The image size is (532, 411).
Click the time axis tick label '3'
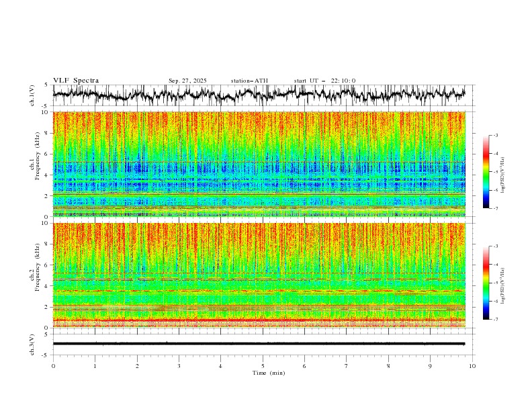(x=179, y=366)
